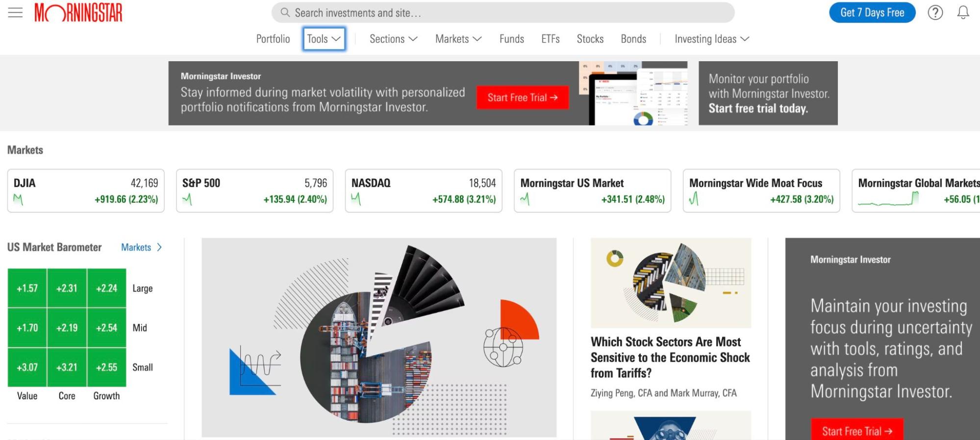The height and width of the screenshot is (440, 980).
Task: Click Start Free Trial in right sidebar ad
Action: tap(857, 431)
